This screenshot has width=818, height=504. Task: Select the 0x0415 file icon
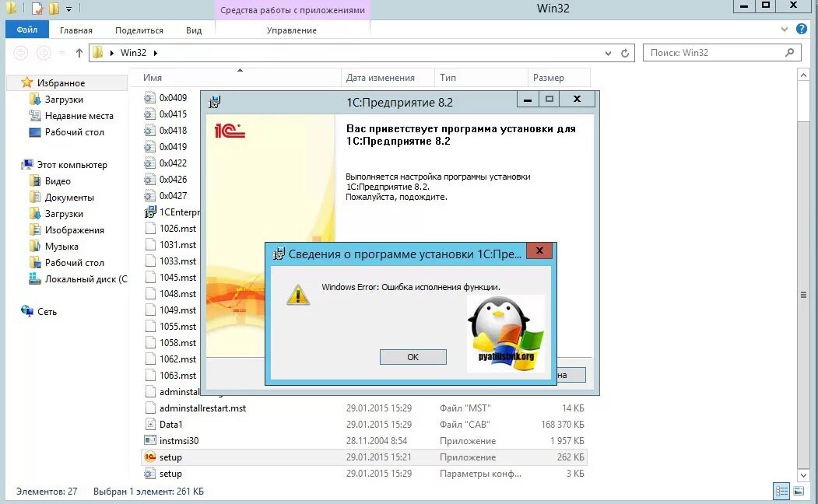pyautogui.click(x=149, y=114)
